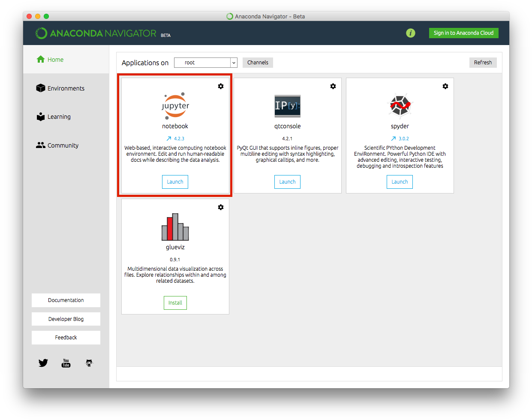Open the Documentation link
The height and width of the screenshot is (420, 532).
coord(66,300)
